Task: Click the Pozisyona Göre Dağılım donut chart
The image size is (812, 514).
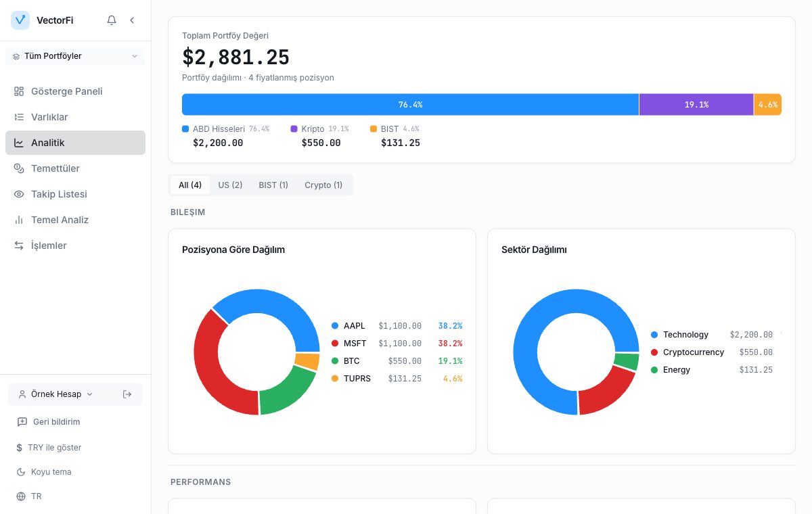Action: point(256,352)
